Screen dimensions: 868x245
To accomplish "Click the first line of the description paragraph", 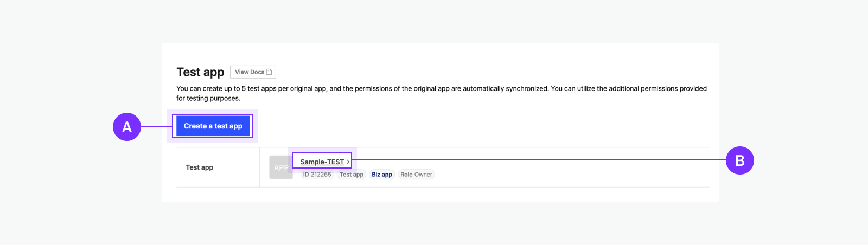I will pos(441,88).
